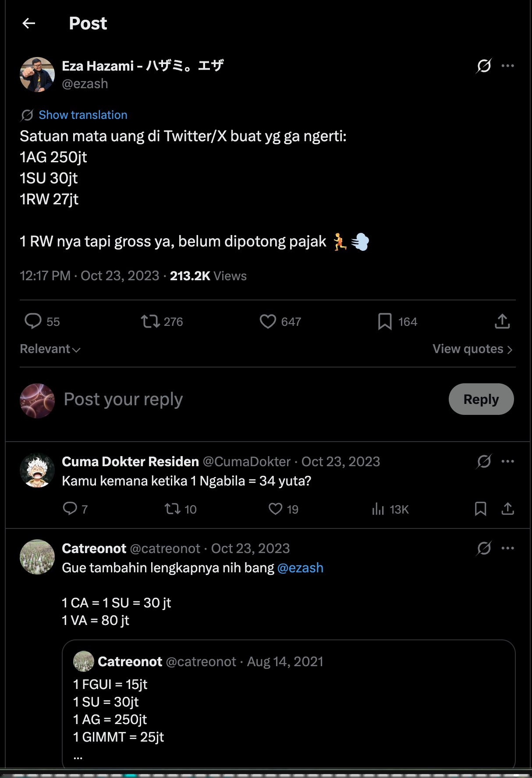Click the Grok icon on Eza Hazami's post
The image size is (532, 778).
click(x=484, y=66)
